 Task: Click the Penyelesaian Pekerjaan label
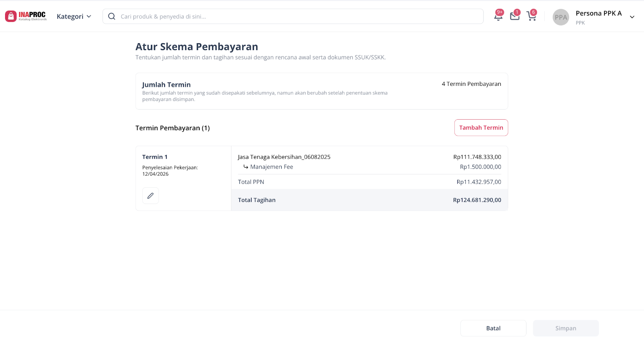[x=170, y=168]
